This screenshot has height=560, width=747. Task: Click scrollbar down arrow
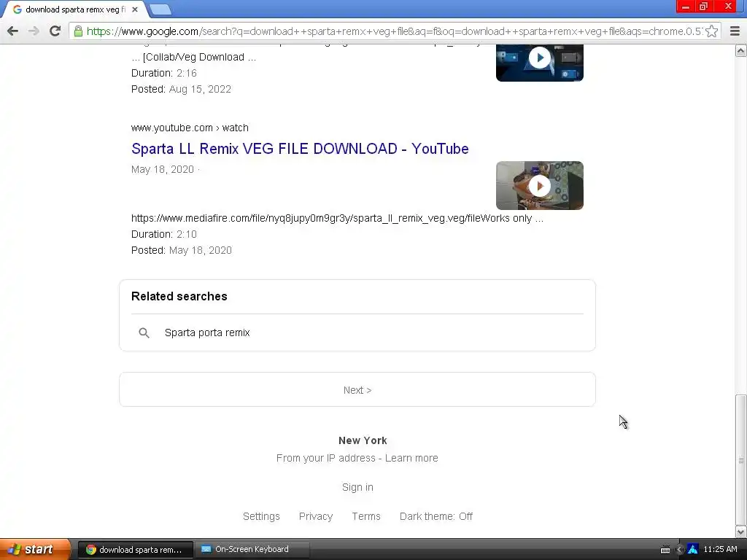[741, 532]
